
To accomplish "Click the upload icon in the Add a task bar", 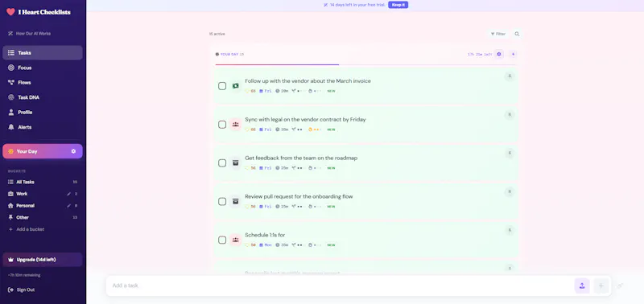I will pos(582,286).
